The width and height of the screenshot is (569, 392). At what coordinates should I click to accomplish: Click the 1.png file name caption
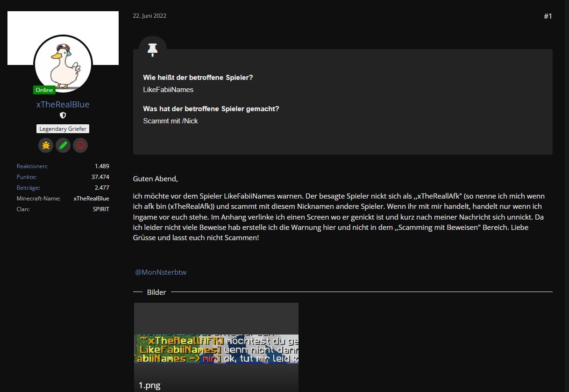pos(149,385)
